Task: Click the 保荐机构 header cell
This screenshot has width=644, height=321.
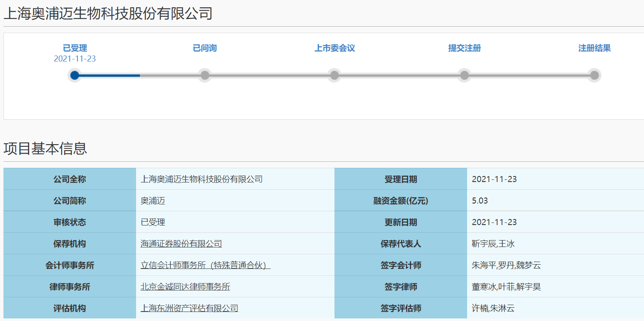Action: [70, 244]
